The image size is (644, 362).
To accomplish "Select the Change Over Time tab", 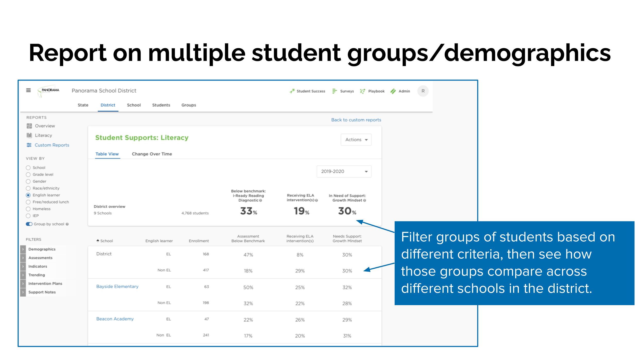I will pos(152,154).
